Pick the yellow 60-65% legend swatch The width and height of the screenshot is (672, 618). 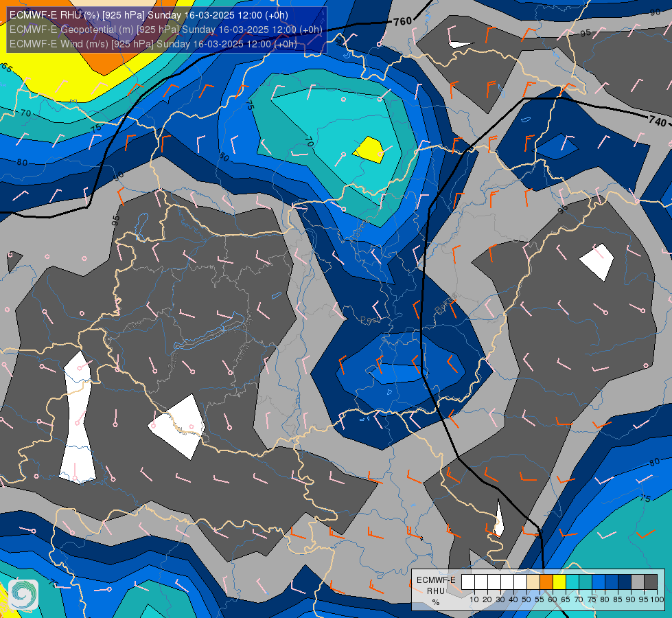point(559,582)
